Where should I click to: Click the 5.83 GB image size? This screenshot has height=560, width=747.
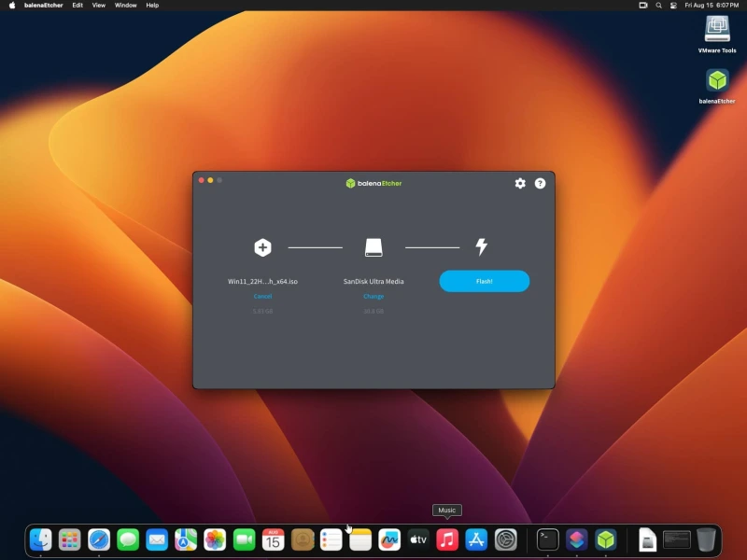coord(262,311)
